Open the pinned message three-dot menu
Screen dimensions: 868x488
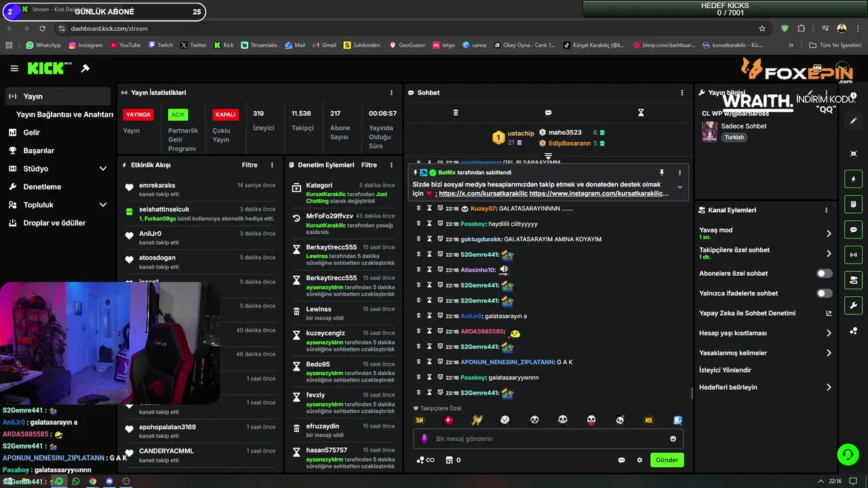point(679,173)
